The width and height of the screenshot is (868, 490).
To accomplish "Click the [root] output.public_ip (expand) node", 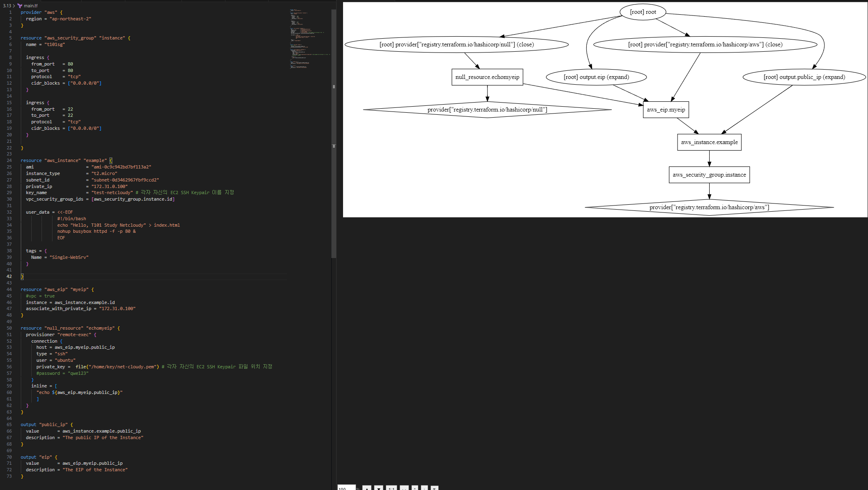I will tap(804, 77).
